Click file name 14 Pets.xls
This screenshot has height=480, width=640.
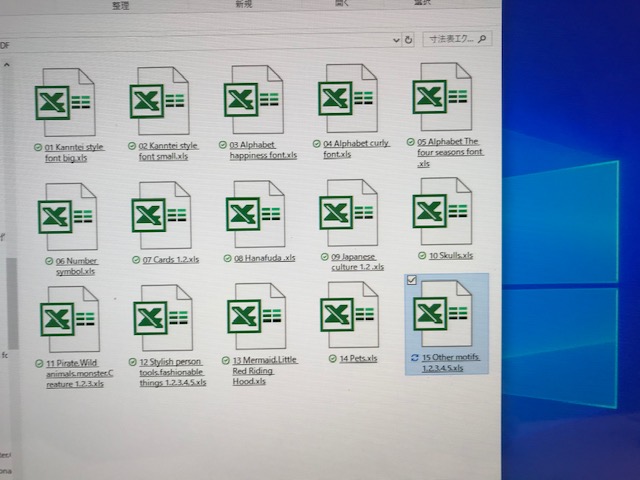coord(358,358)
